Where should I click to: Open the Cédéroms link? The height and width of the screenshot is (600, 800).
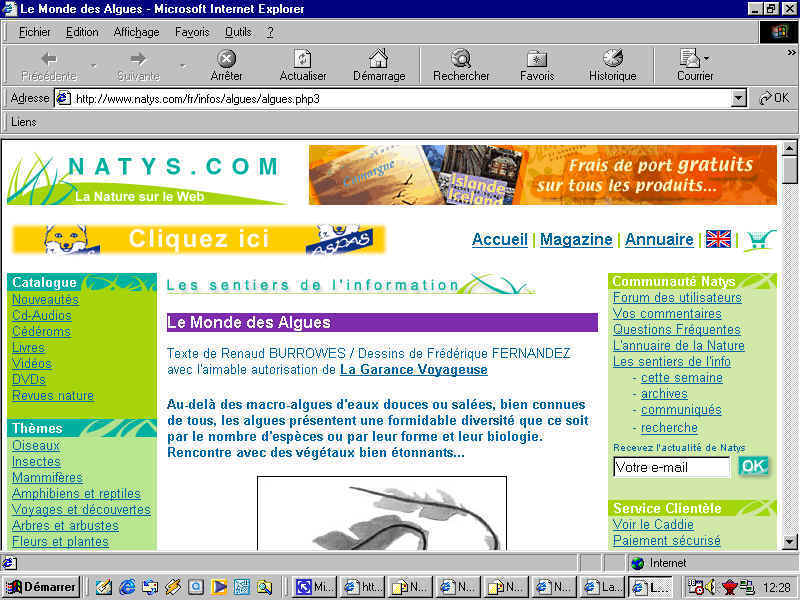click(x=41, y=332)
